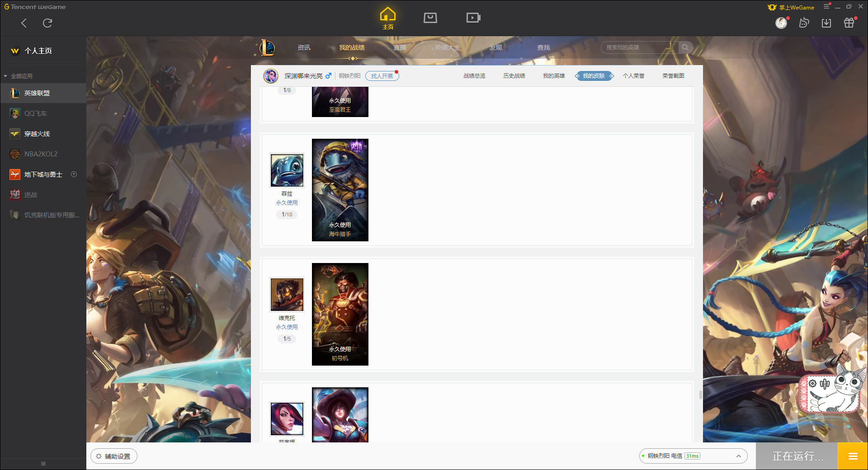Open the 查找 tab
Viewport: 868px width, 470px height.
coord(543,47)
